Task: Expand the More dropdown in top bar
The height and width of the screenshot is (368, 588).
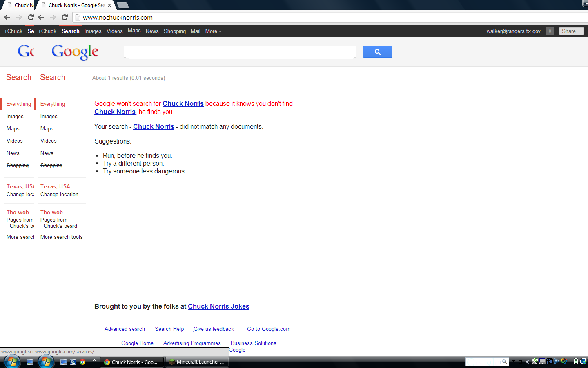Action: tap(213, 31)
